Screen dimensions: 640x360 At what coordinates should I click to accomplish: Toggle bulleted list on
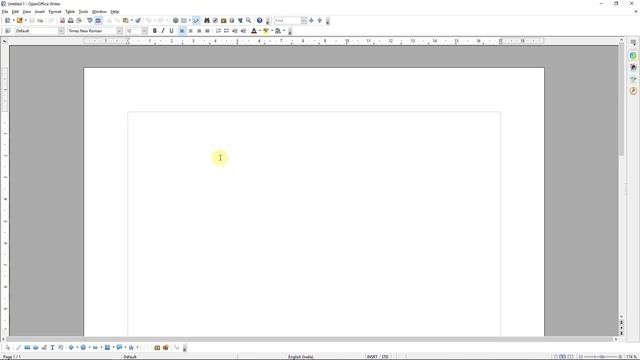[226, 31]
